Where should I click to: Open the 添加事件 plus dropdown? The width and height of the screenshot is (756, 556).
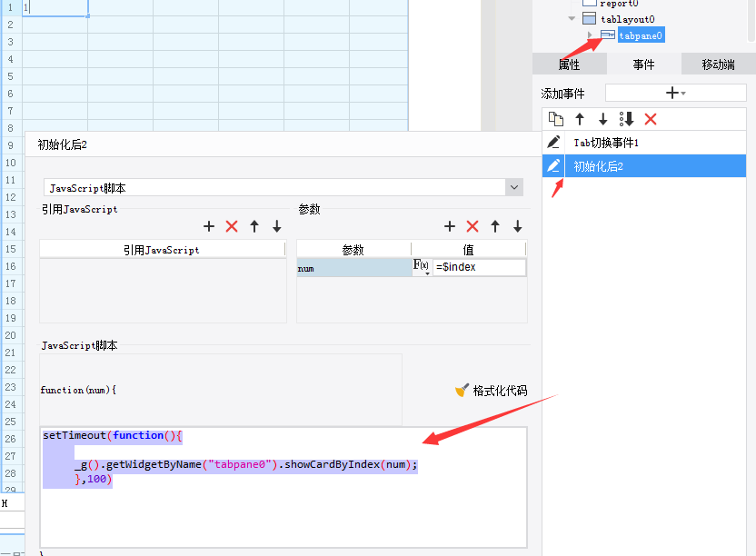point(675,93)
